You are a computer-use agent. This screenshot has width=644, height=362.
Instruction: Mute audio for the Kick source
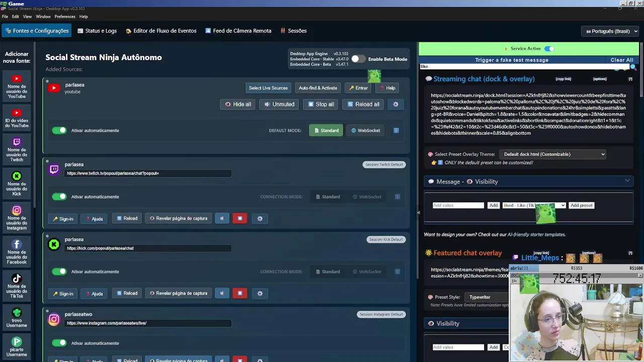[222, 293]
